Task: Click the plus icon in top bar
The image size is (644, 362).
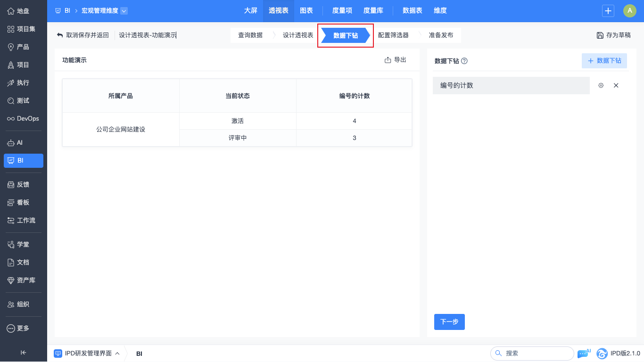Action: pyautogui.click(x=608, y=11)
